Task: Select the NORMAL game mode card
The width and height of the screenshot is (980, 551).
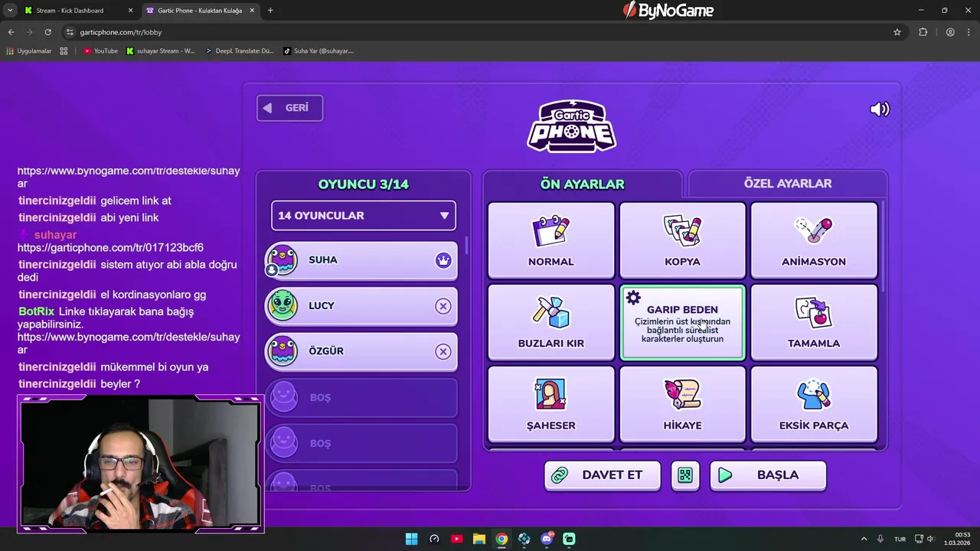Action: (551, 240)
